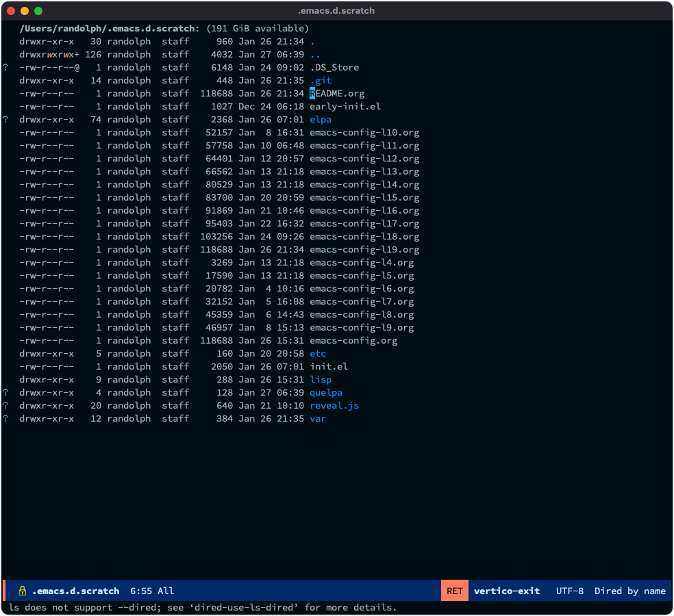Click the question mark beside var
Viewport: 674px width, 616px height.
coord(5,418)
